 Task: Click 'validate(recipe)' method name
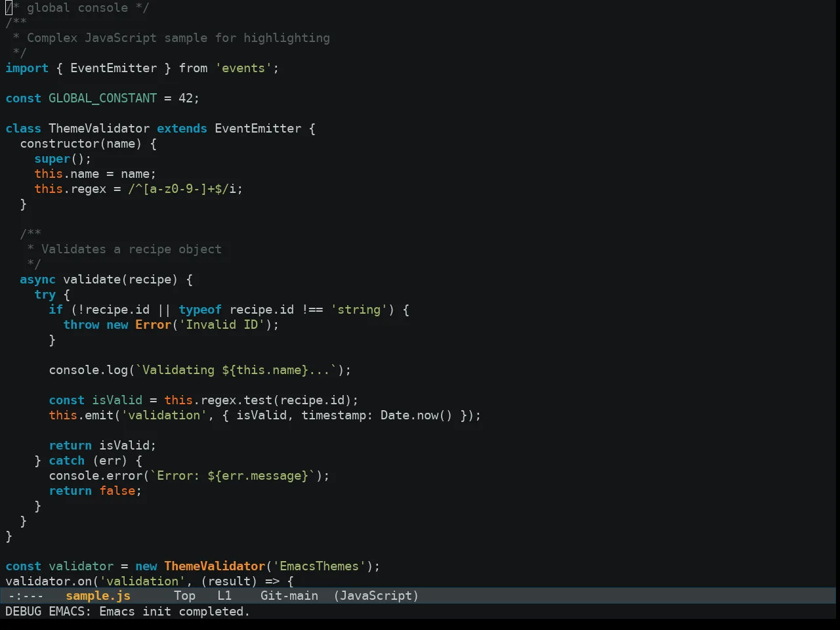pyautogui.click(x=120, y=280)
